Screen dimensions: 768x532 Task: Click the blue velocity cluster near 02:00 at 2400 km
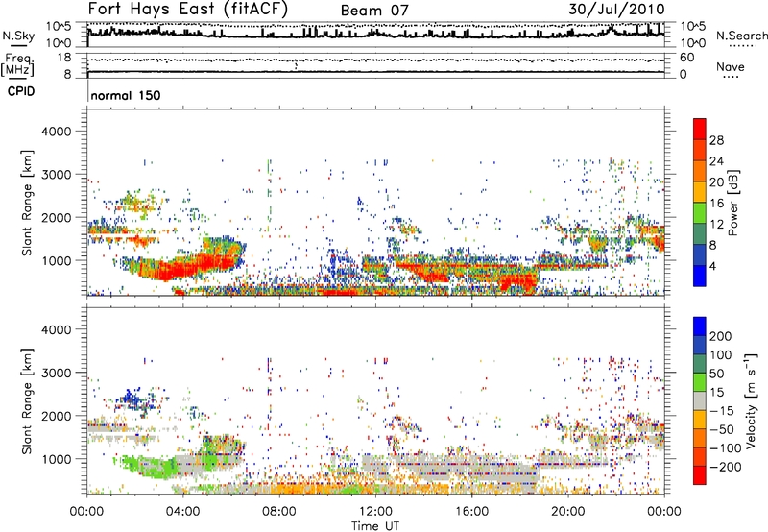coord(132,398)
